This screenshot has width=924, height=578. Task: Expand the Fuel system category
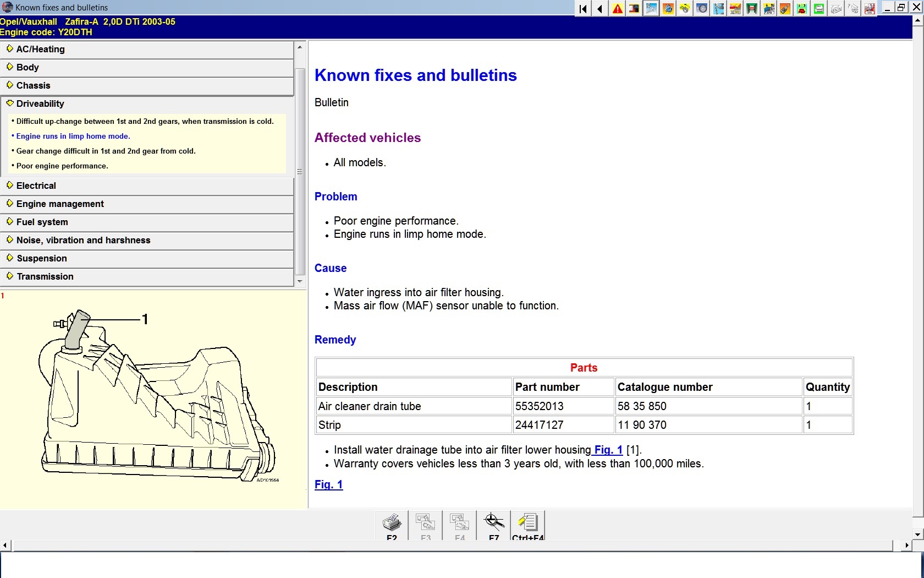click(42, 222)
